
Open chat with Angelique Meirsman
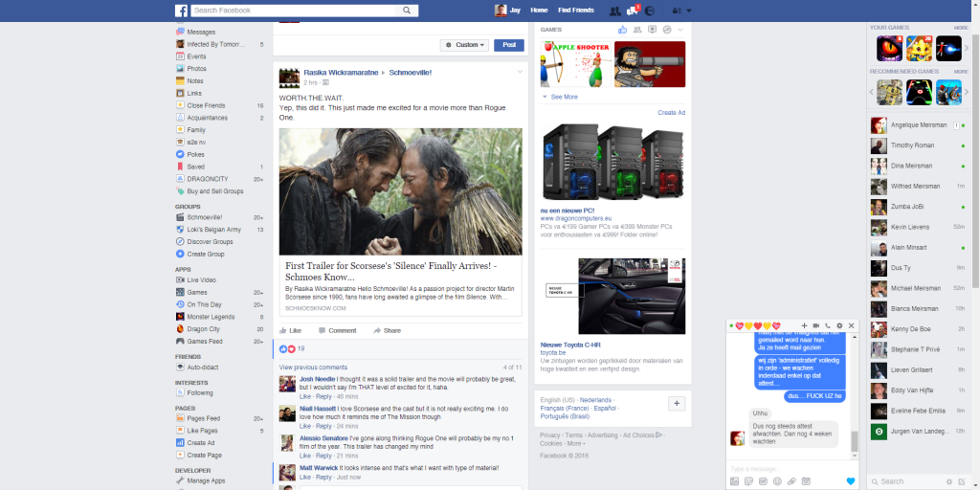[919, 125]
